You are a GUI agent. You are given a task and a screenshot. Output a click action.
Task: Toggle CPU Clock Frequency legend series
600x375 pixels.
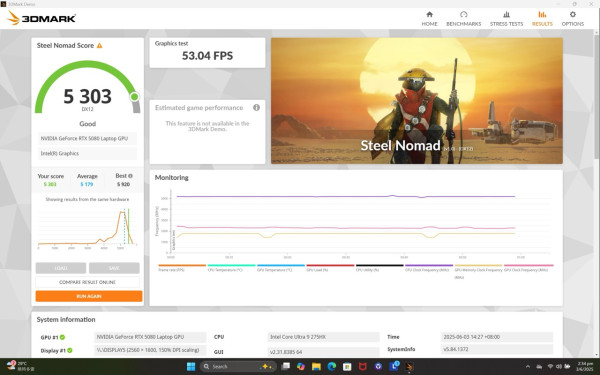429,268
